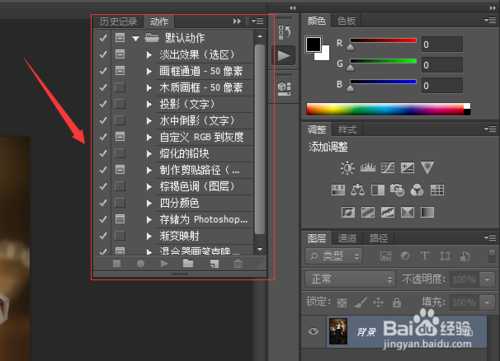The height and width of the screenshot is (361, 500).
Task: Add a Vibrance adjustment (triangle icon)
Action: [x=427, y=168]
